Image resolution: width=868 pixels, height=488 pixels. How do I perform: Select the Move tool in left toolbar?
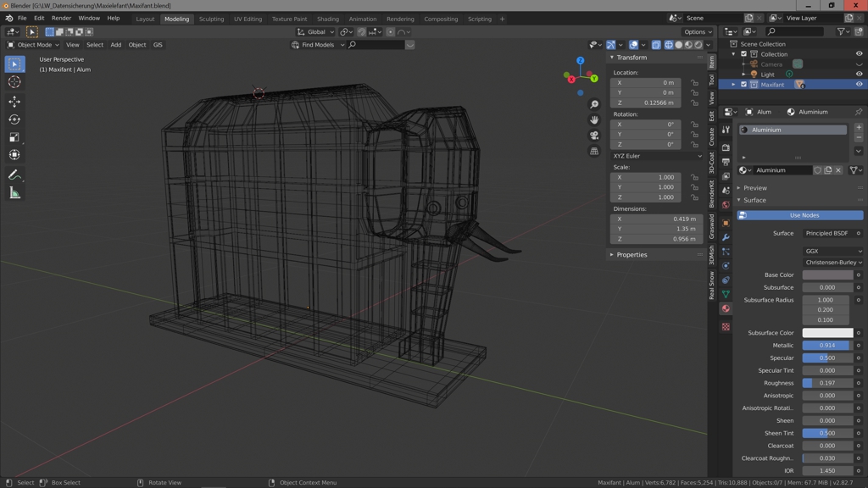pos(14,102)
